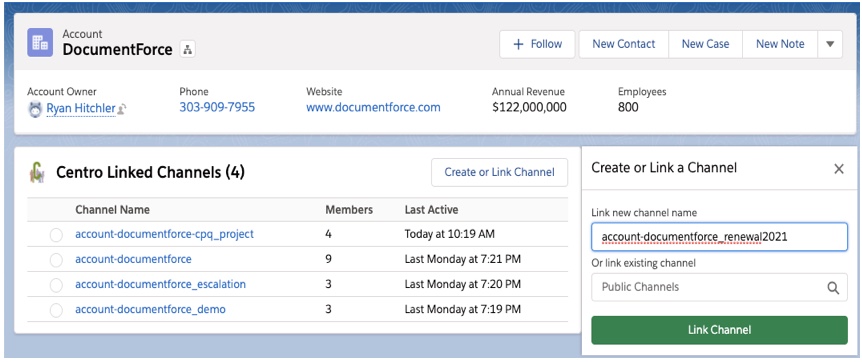Open the account hierarchy icon beside DocumentForce
Viewport: 862px width, 362px height.
click(187, 50)
